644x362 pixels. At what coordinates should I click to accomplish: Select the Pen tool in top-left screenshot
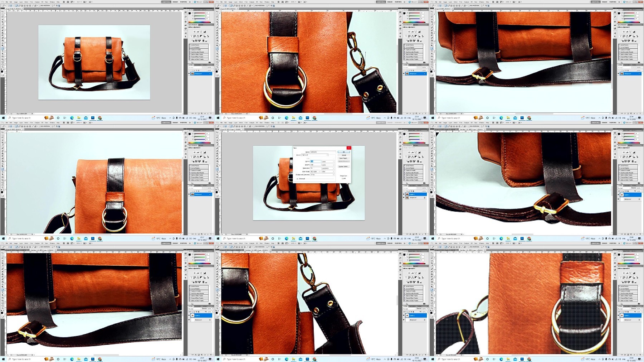click(x=3, y=49)
